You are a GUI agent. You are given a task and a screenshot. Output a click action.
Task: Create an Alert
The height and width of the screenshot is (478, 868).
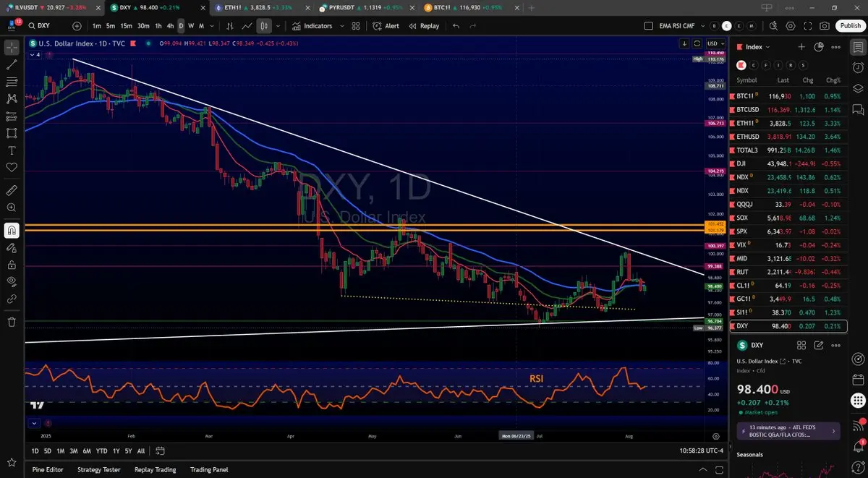click(386, 25)
